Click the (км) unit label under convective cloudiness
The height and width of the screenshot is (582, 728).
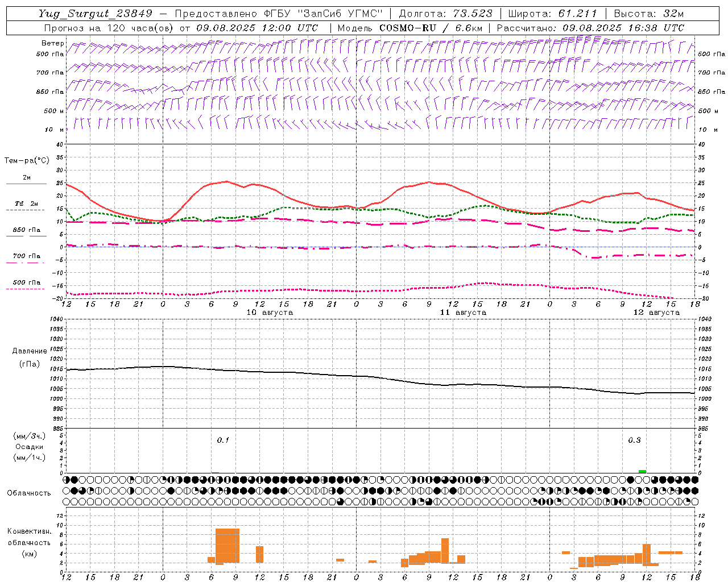[x=29, y=554]
